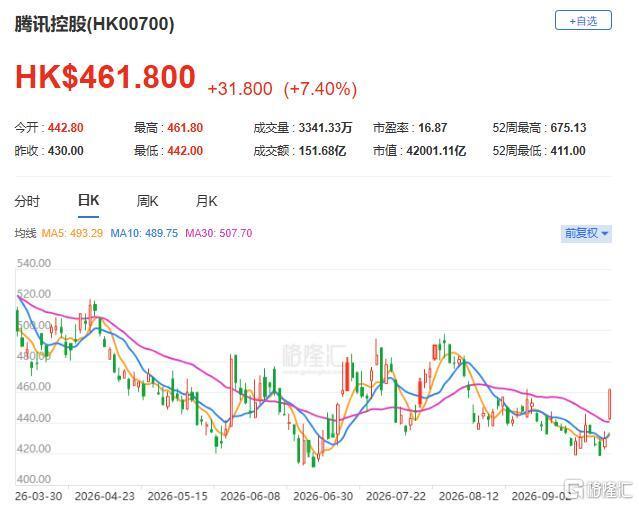Expand the 前复权 adjustment dropdown
Image resolution: width=639 pixels, height=506 pixels.
[586, 233]
